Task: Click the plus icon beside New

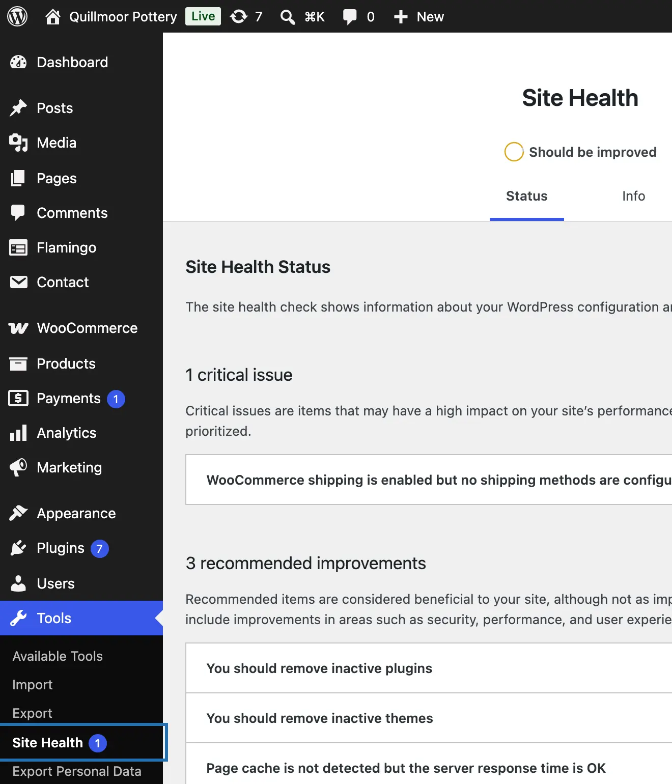Action: click(x=401, y=17)
